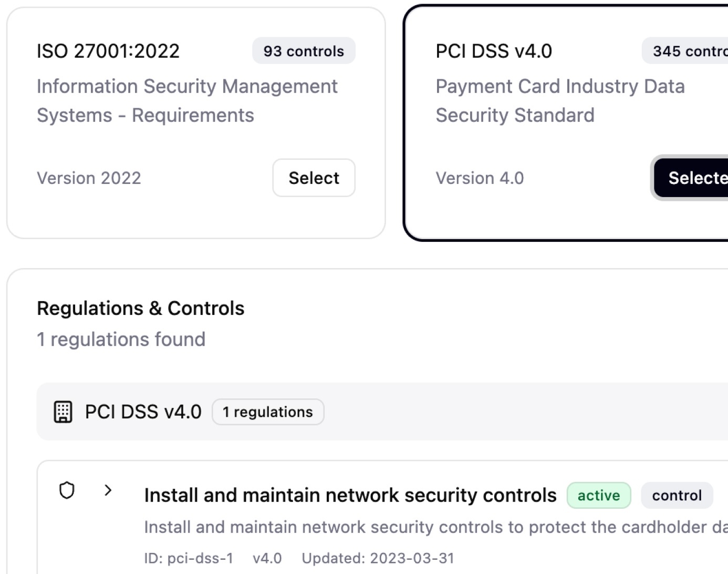
Task: Click the Regulations & Controls heading
Action: point(140,308)
